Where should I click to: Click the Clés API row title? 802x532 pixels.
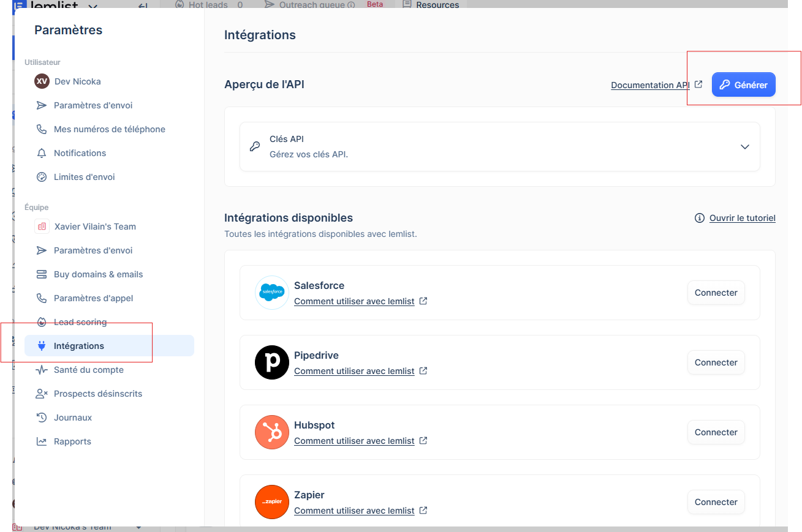point(287,139)
